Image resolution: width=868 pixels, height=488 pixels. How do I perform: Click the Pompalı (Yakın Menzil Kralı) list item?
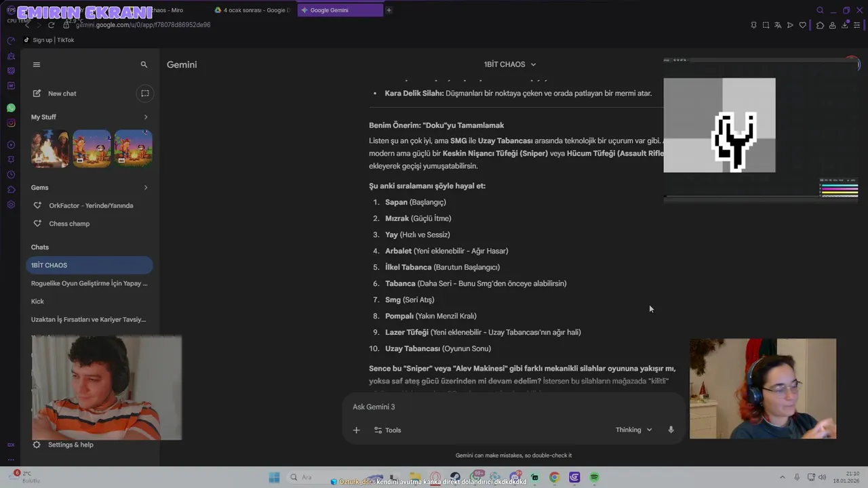click(x=431, y=316)
